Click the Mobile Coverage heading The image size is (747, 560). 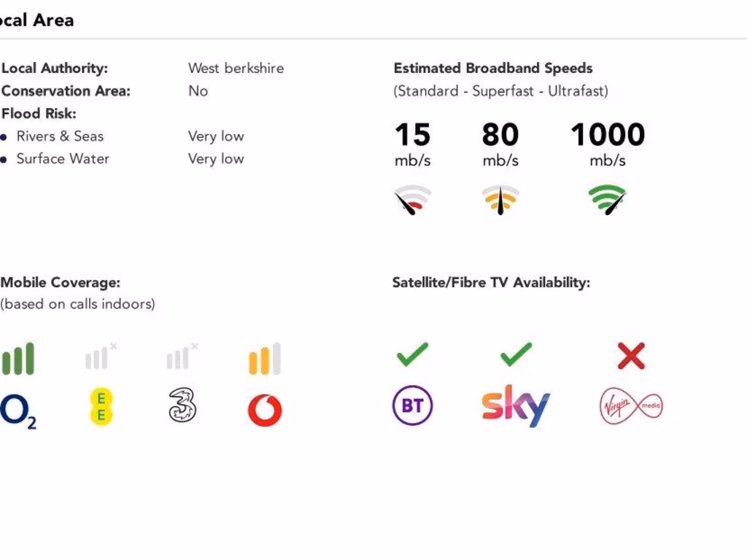coord(61,282)
